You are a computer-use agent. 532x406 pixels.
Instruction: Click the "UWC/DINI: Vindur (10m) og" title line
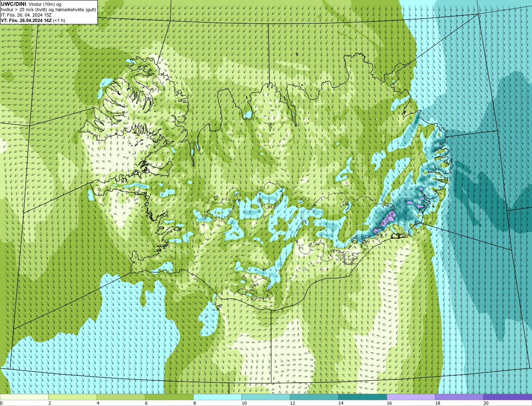(x=31, y=4)
